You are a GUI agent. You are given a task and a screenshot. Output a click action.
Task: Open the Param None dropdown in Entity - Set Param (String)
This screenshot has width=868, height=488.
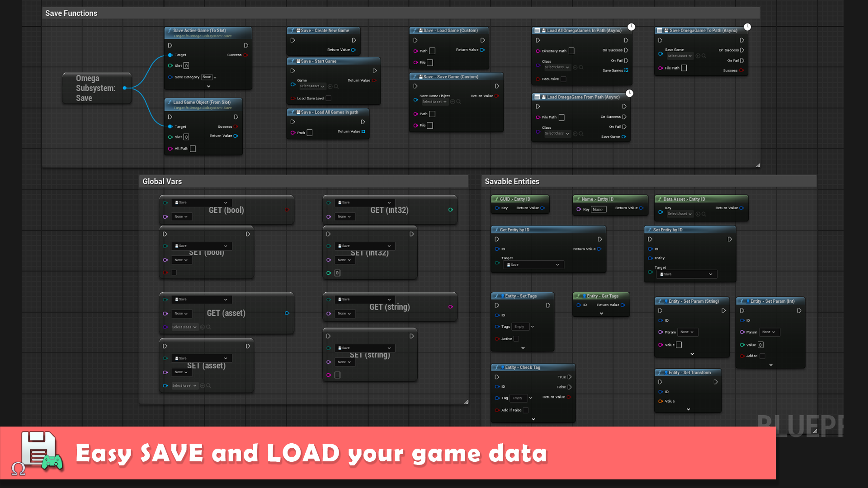click(688, 332)
